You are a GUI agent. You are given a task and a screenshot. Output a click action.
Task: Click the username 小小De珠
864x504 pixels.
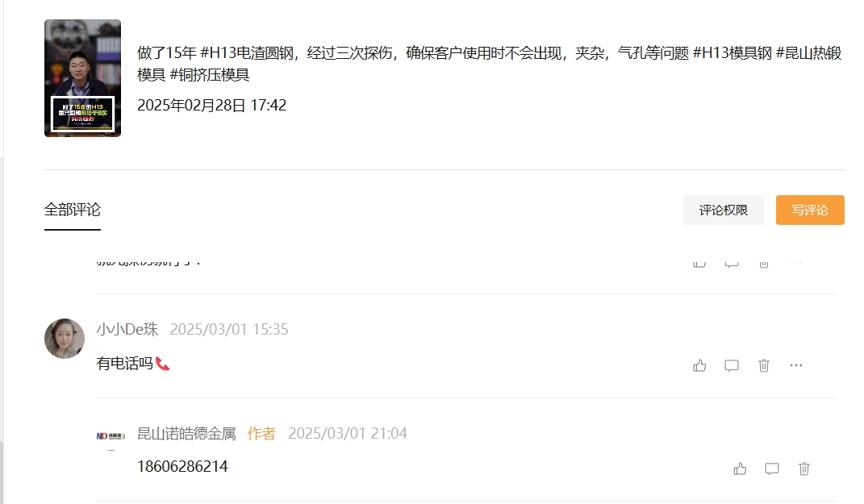click(x=127, y=329)
